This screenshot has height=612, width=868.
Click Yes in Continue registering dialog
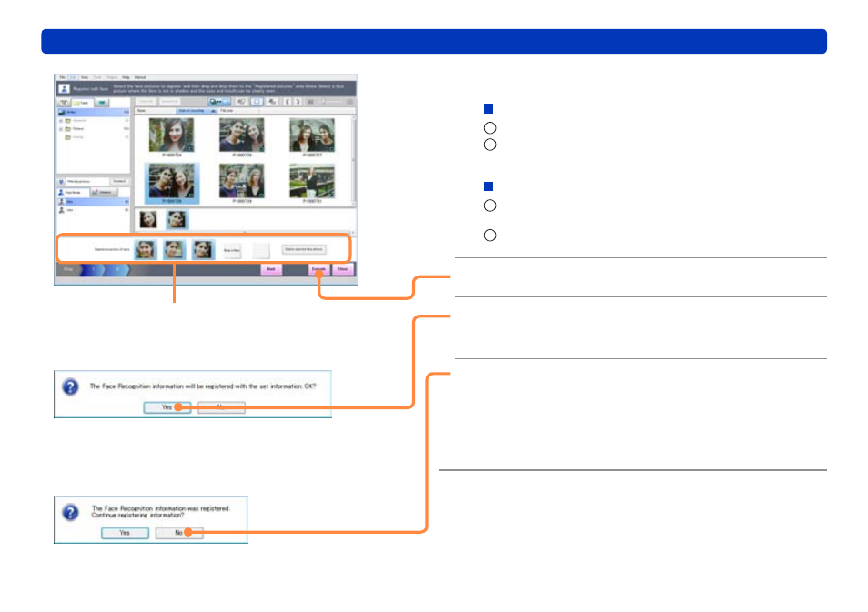tap(126, 533)
